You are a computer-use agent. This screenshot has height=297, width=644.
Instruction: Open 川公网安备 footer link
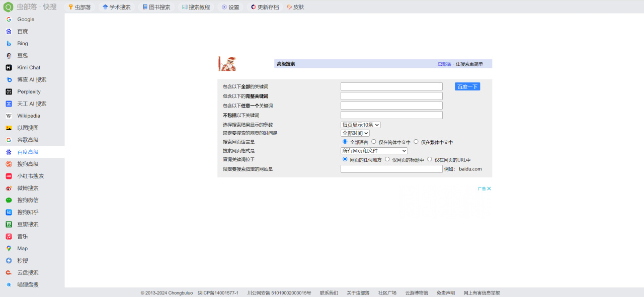point(279,293)
